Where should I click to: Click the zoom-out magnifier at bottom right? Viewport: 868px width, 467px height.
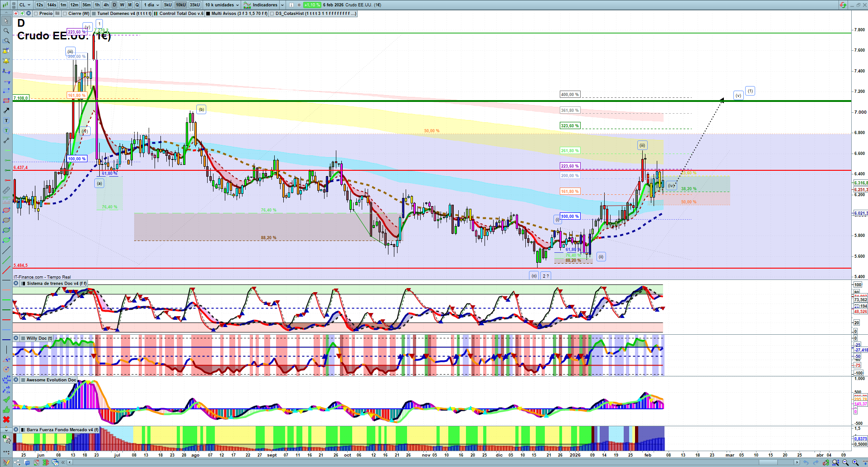coord(845,462)
